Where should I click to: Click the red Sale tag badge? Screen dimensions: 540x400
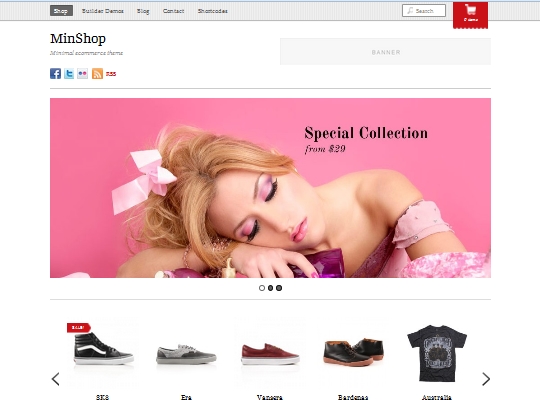click(x=79, y=327)
